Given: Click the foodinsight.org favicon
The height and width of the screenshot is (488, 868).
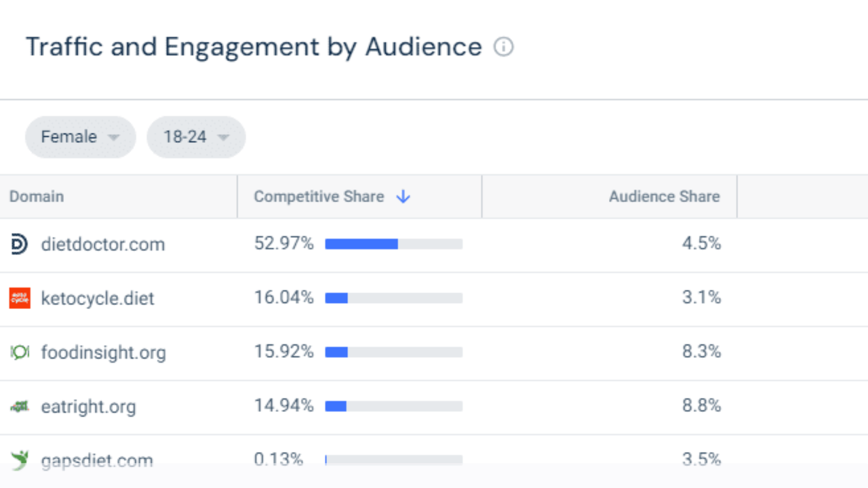Looking at the screenshot, I should point(20,352).
